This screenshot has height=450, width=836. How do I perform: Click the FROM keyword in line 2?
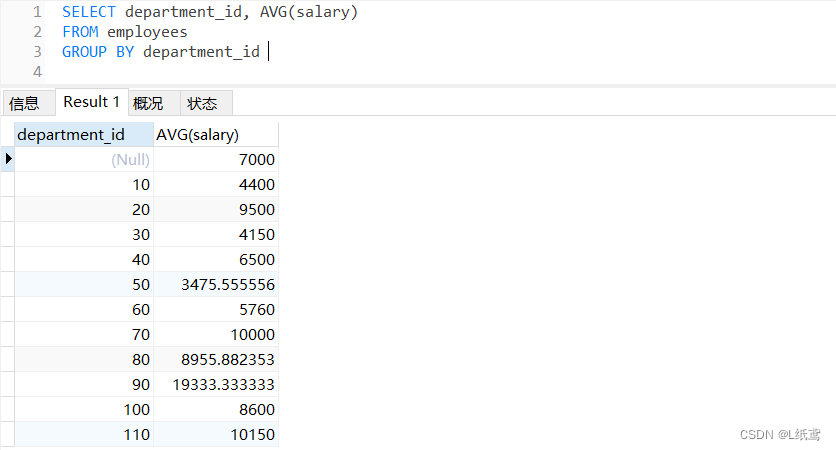coord(80,32)
